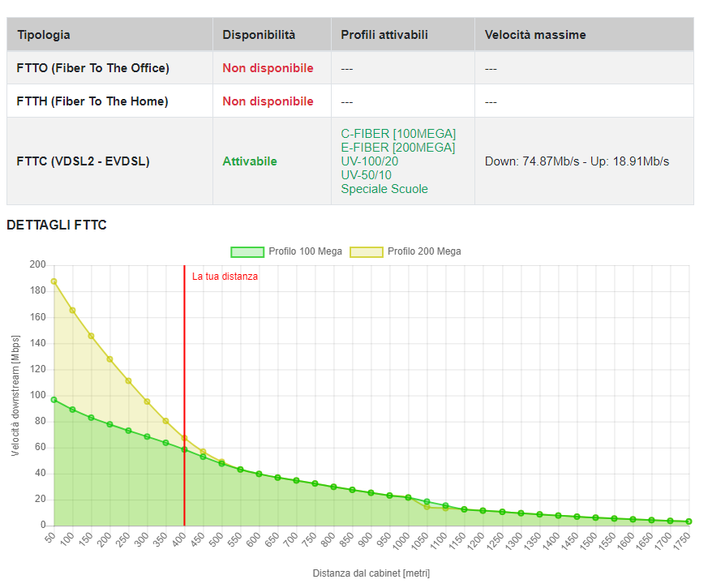This screenshot has height=588, width=708.
Task: Click the Profilo 200 Mega legend label
Action: 424,251
